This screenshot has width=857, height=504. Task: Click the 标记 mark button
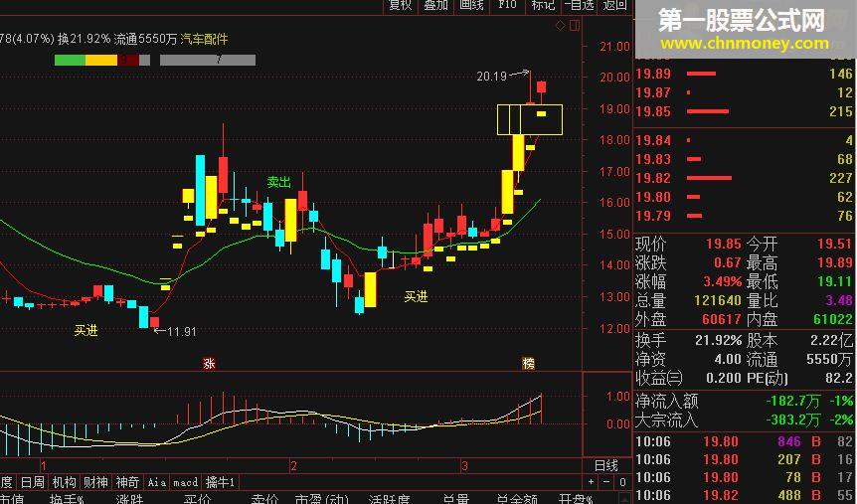click(x=543, y=5)
